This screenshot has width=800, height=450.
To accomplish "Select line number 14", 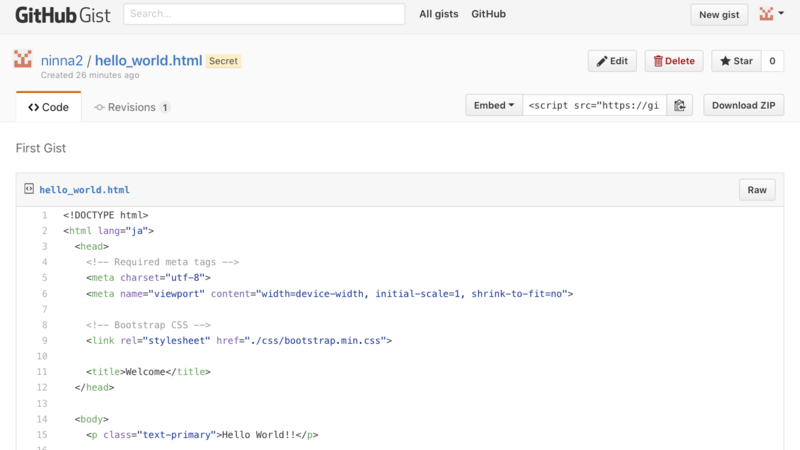I will pyautogui.click(x=42, y=419).
